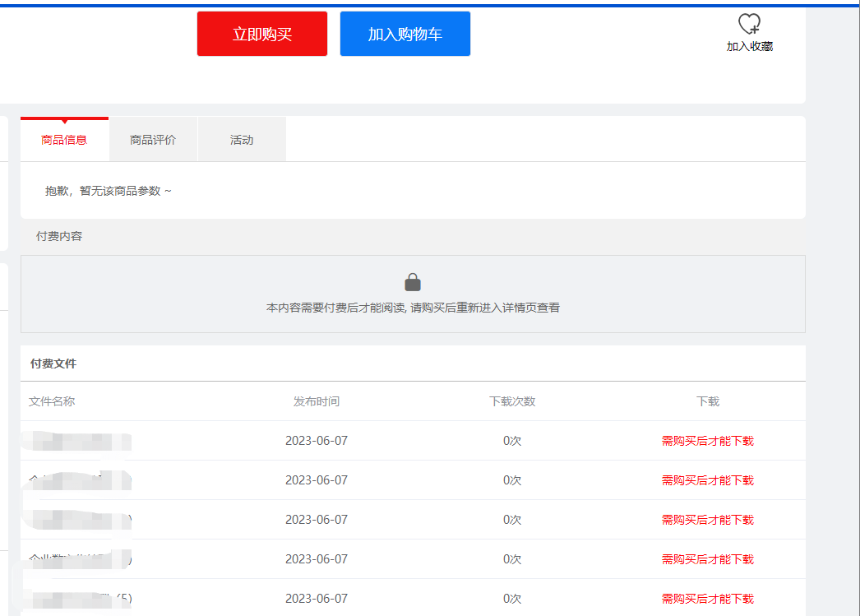The width and height of the screenshot is (860, 616).
Task: Click the 发布时间 column header
Action: (x=317, y=401)
